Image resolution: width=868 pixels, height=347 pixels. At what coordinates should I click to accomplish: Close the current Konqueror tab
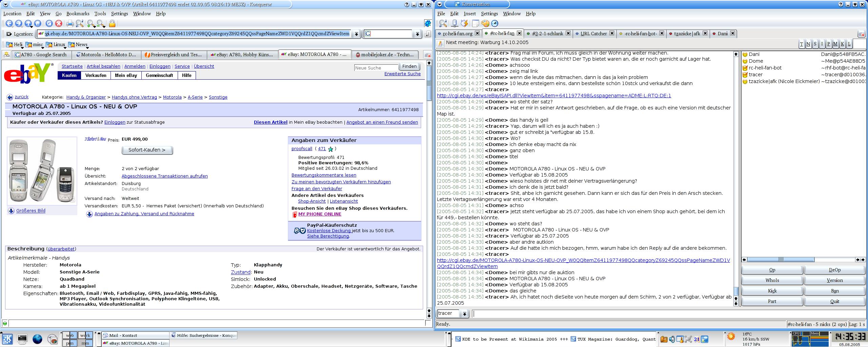428,55
